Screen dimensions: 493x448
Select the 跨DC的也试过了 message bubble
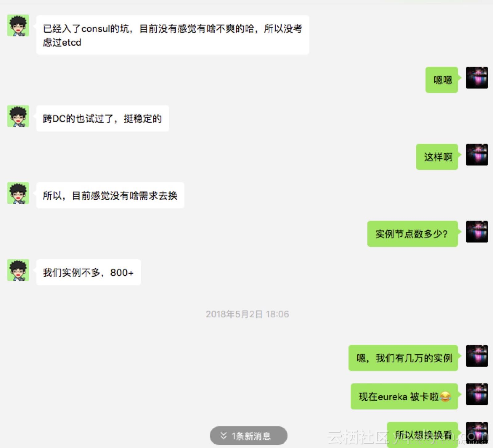click(103, 119)
